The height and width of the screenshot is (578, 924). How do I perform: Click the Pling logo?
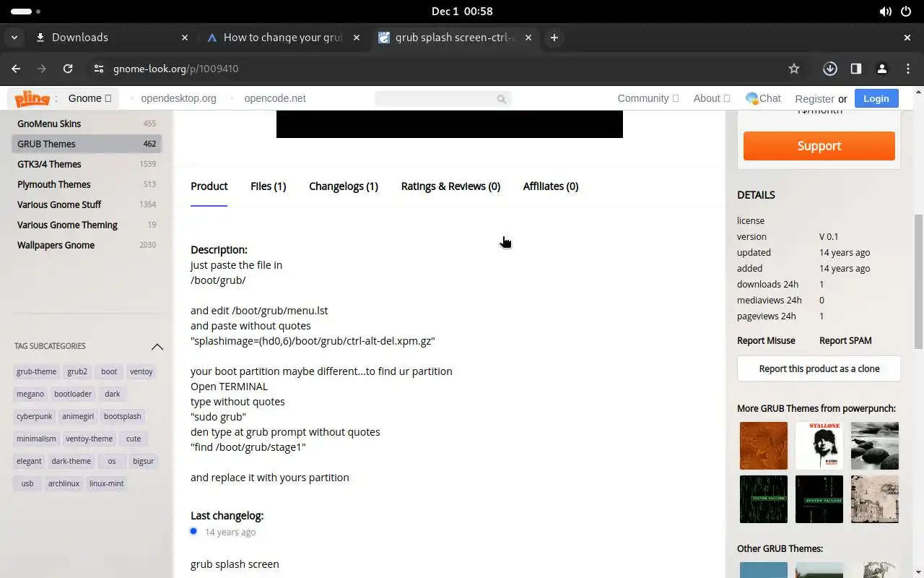coord(32,98)
